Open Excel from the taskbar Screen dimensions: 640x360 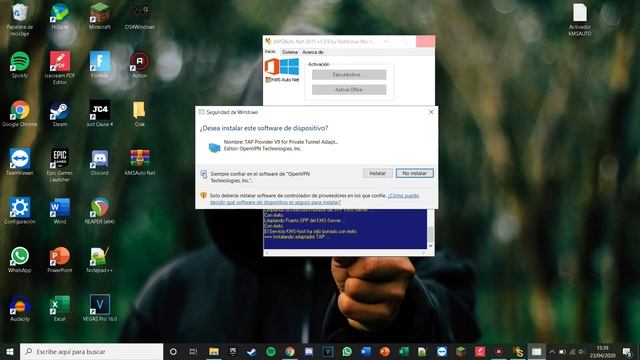(404, 351)
